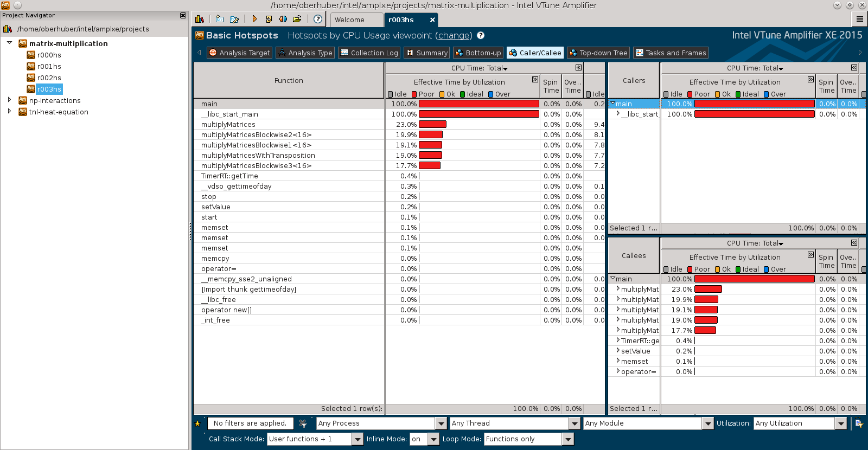
Task: Click the viewpoint 'change' link
Action: (x=455, y=36)
